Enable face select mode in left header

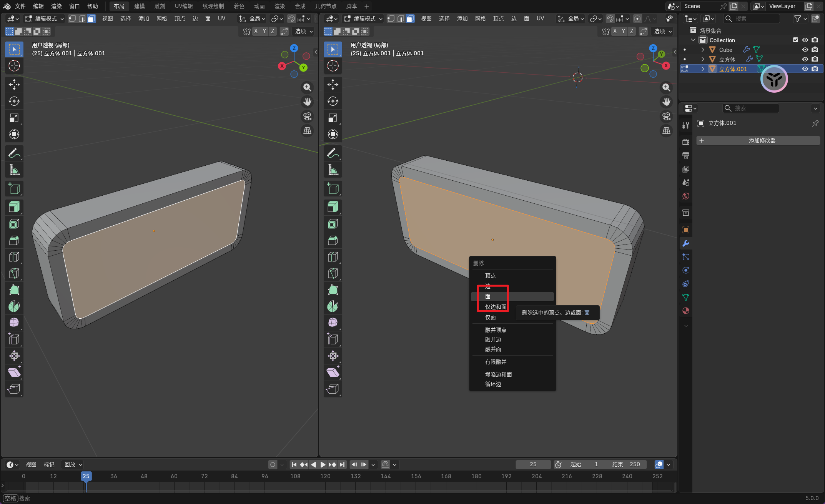(x=91, y=18)
